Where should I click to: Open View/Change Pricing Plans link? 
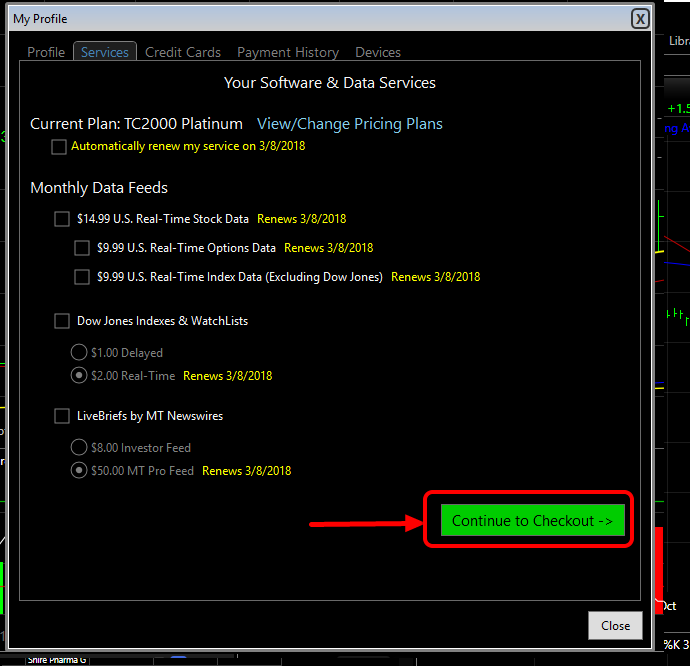[x=349, y=124]
